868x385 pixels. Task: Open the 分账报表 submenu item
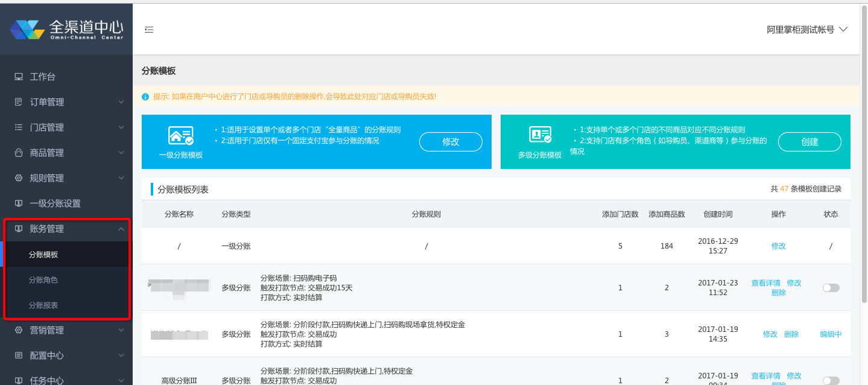pyautogui.click(x=43, y=305)
